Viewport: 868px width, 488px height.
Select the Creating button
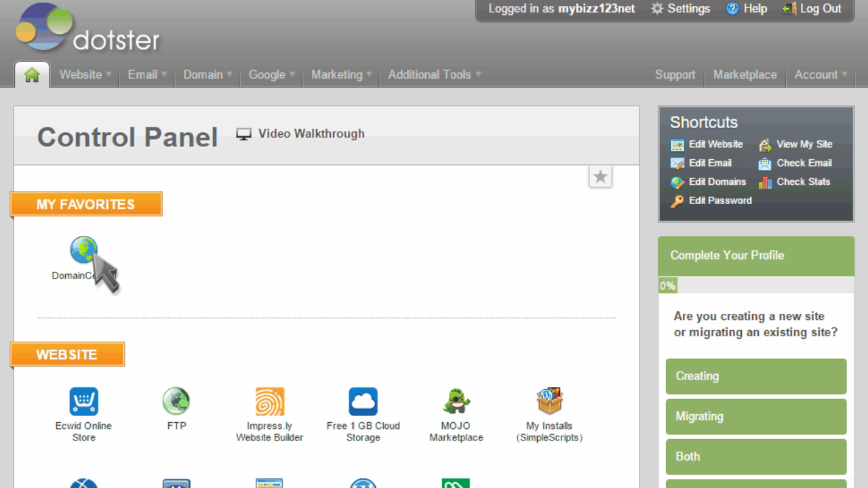[756, 376]
